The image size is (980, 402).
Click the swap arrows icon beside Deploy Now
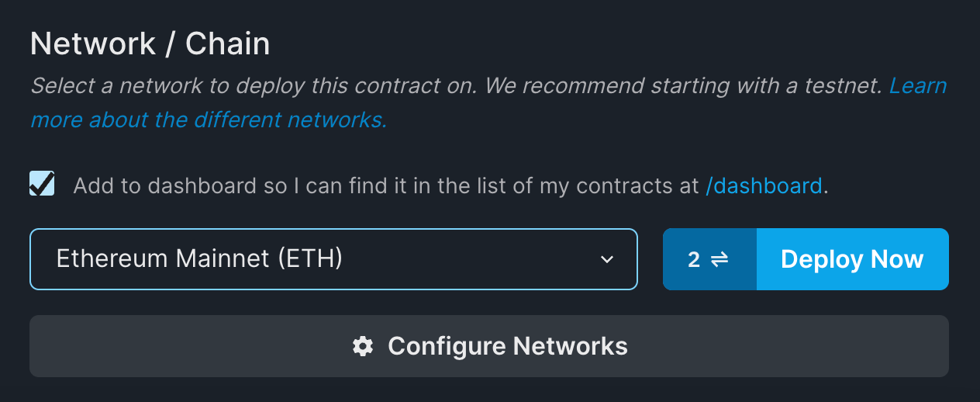pyautogui.click(x=719, y=259)
